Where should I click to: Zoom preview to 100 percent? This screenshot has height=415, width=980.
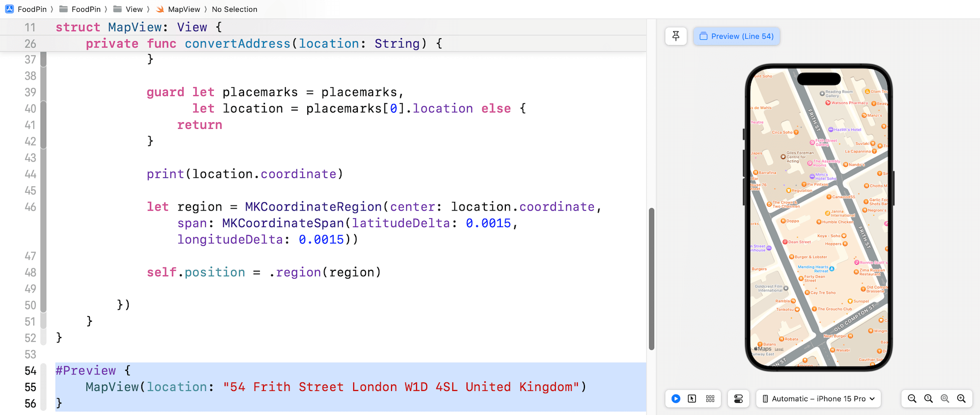click(928, 399)
